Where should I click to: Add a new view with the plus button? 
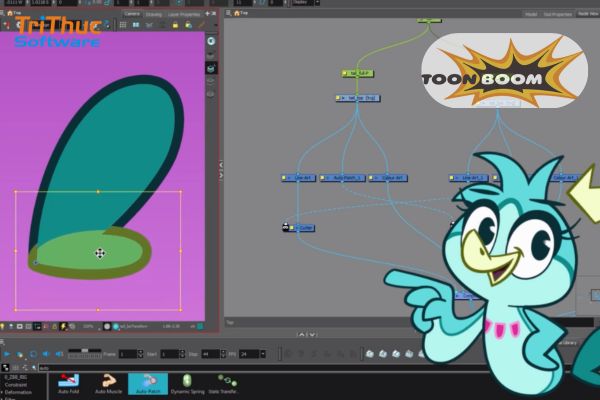[x=207, y=14]
